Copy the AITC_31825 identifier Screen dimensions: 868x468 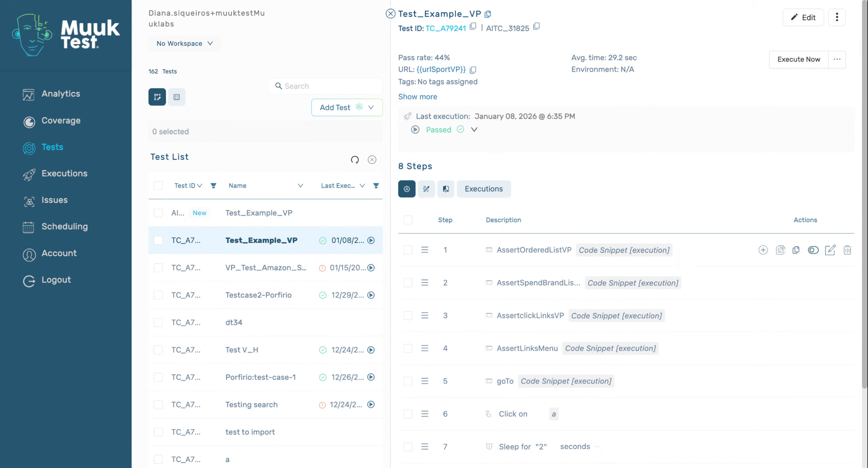[x=536, y=27]
